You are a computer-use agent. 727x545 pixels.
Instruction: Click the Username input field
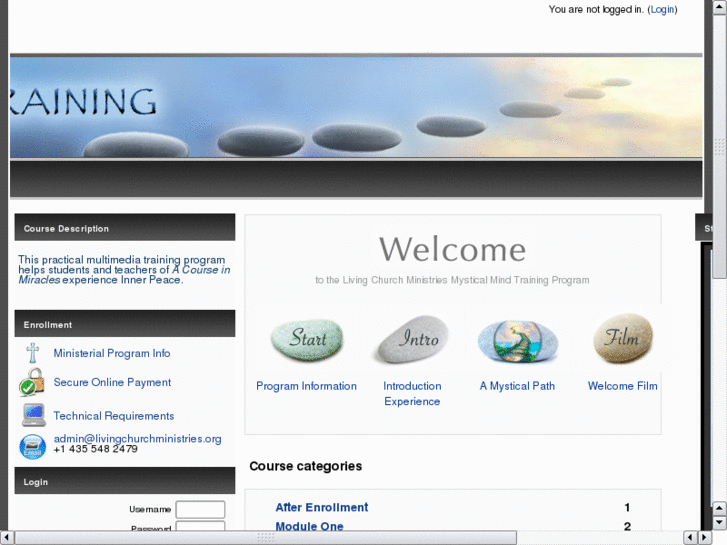pos(200,509)
